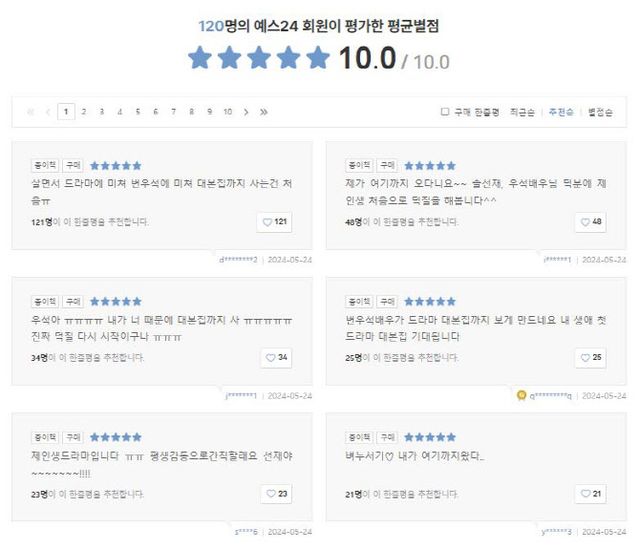Sort reviews by 최근순

click(x=521, y=112)
